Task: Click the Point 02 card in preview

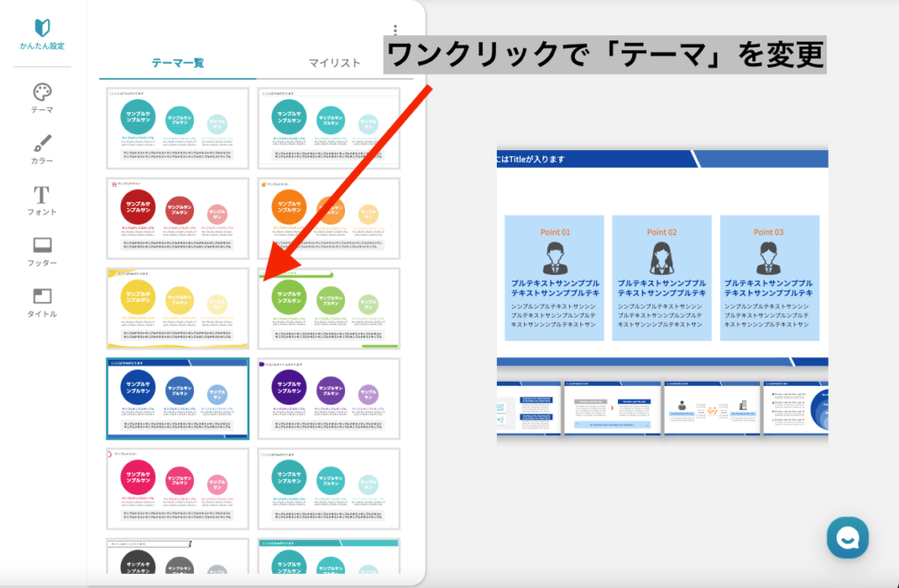Action: tap(662, 278)
